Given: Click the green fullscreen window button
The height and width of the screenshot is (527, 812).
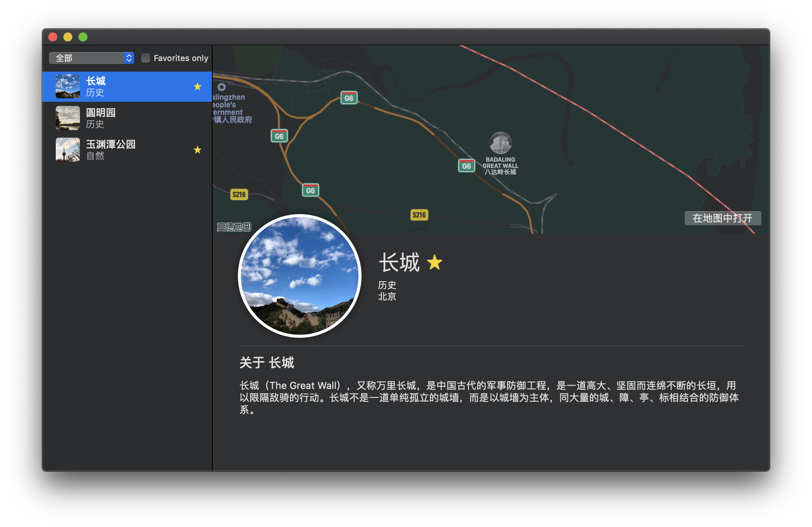Looking at the screenshot, I should tap(83, 37).
